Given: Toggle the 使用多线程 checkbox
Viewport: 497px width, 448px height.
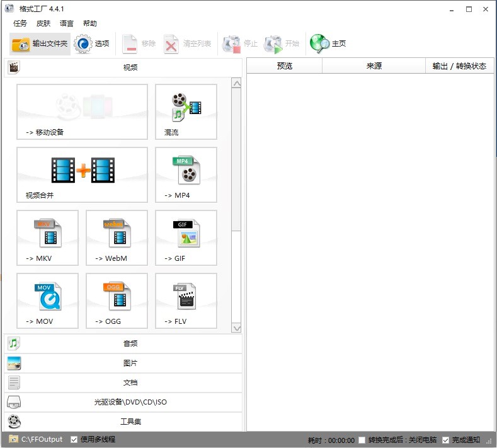Looking at the screenshot, I should coord(74,439).
